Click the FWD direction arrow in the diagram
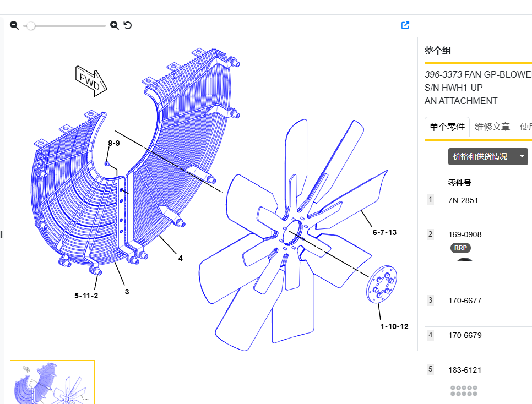This screenshot has height=404, width=532. point(91,81)
